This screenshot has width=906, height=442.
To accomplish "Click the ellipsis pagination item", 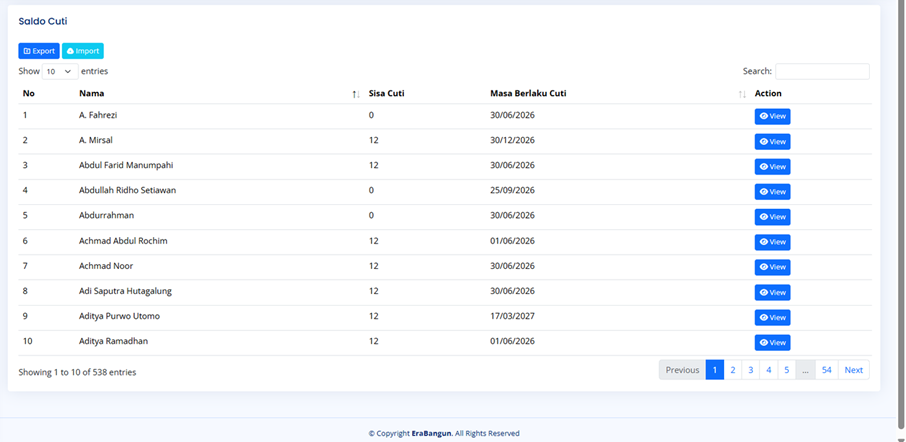I will point(805,370).
